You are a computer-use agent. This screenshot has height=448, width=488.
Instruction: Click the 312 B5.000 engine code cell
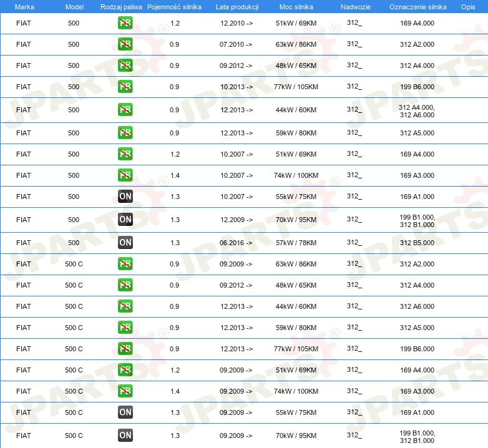pos(417,243)
